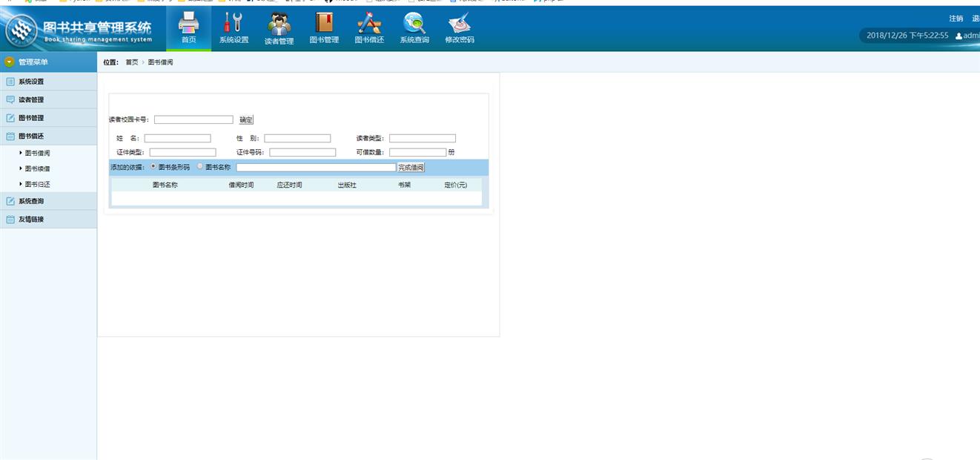Image resolution: width=980 pixels, height=460 pixels.
Task: Click the 系统查询 magnifier icon in toolbar
Action: (414, 23)
